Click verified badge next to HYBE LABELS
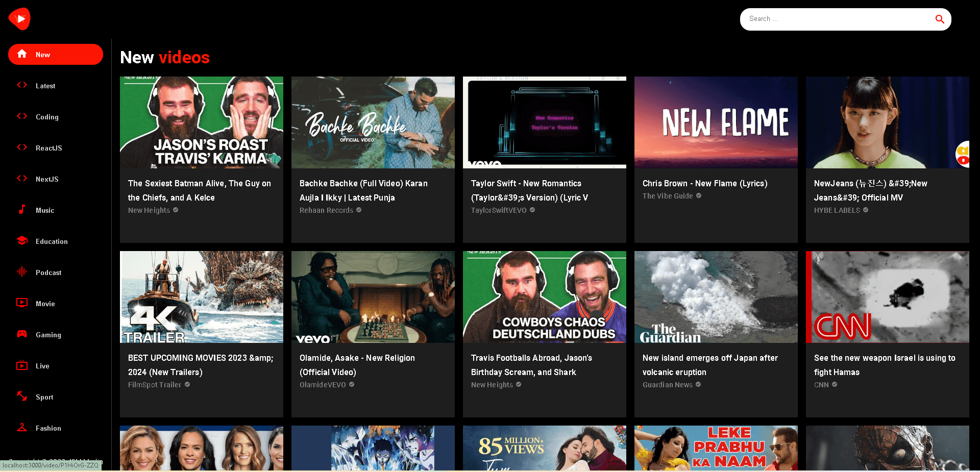This screenshot has width=980, height=472. pyautogui.click(x=866, y=210)
